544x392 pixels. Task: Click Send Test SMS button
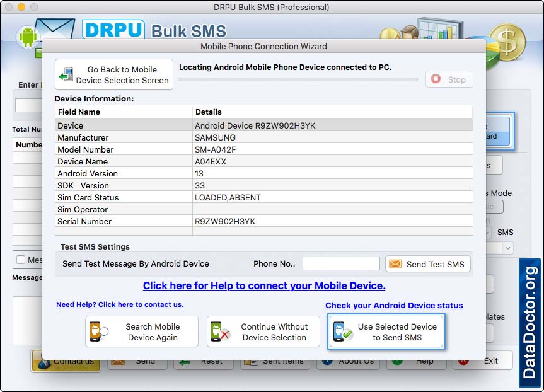(428, 264)
